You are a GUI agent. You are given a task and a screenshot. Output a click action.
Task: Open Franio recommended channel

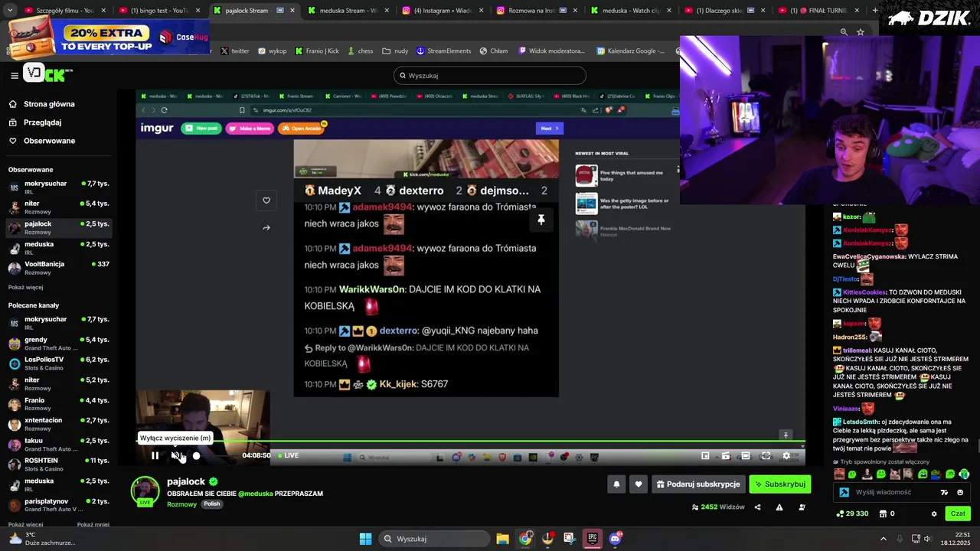[x=59, y=404]
